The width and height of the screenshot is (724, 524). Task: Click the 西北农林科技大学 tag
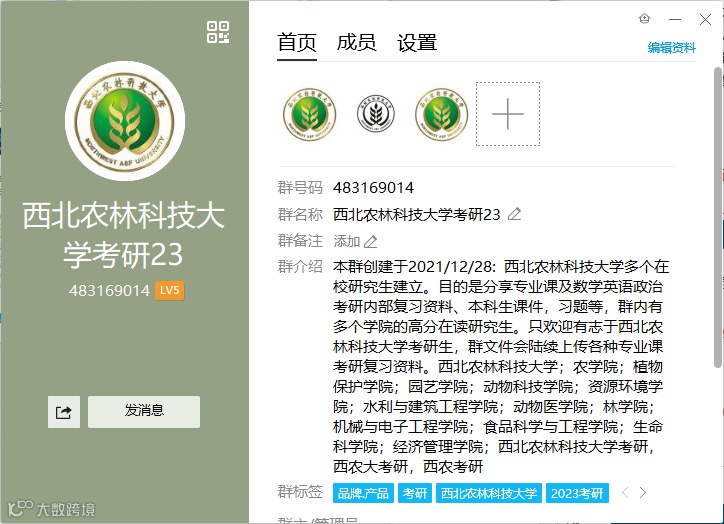point(489,494)
